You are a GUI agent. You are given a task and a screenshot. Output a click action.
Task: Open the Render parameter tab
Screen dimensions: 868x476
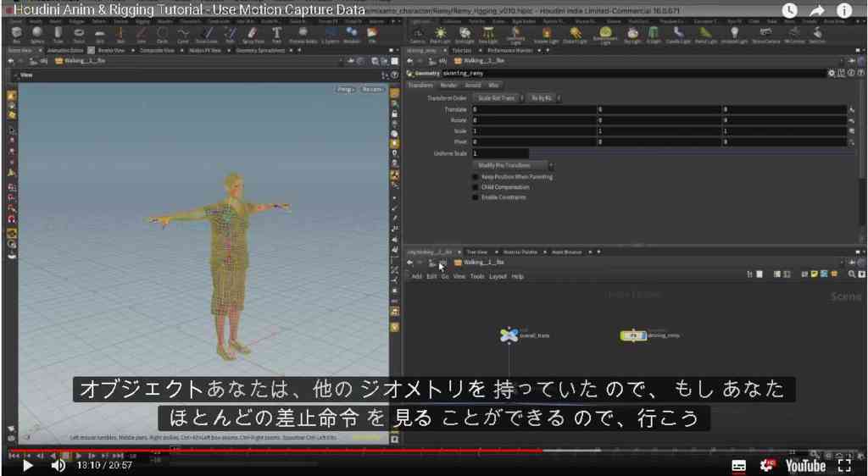click(448, 86)
